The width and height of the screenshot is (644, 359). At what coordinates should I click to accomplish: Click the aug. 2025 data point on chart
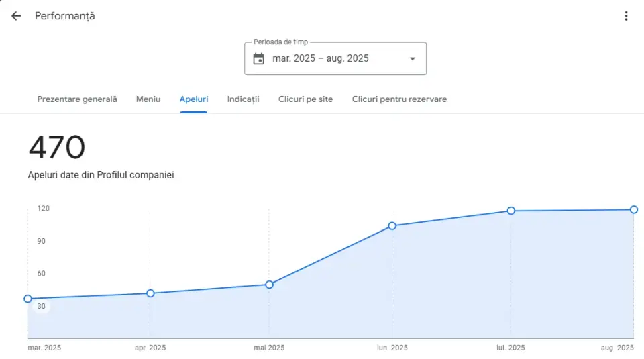634,210
